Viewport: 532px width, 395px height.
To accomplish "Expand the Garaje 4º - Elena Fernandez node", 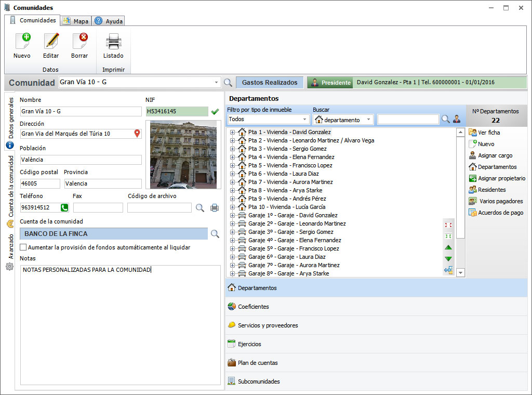I will coord(232,240).
